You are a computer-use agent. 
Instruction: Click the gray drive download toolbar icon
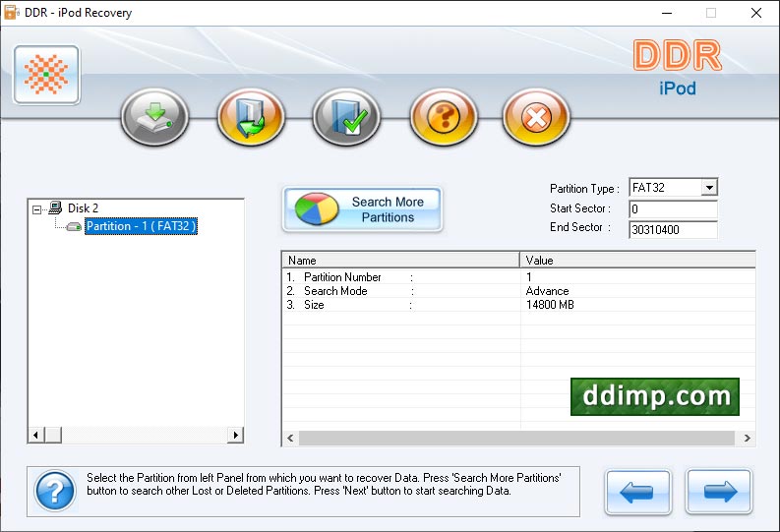(154, 117)
